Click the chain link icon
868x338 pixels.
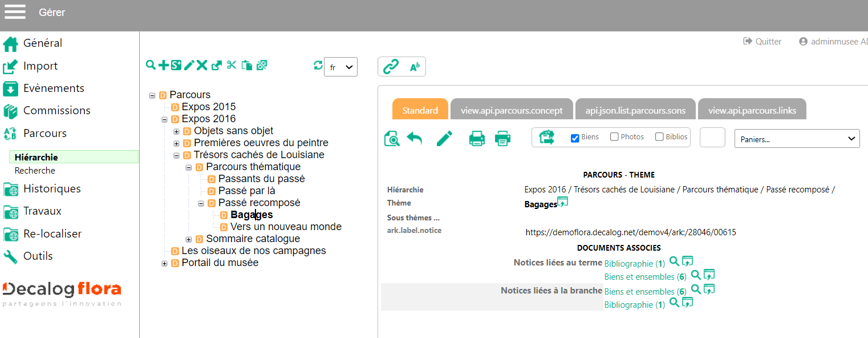click(391, 67)
